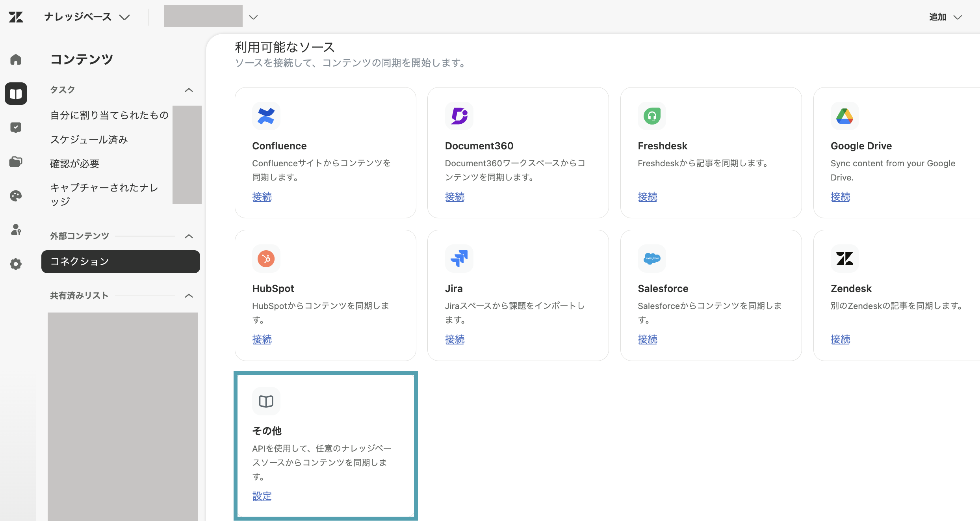
Task: Click the Confluence logo icon
Action: click(266, 116)
